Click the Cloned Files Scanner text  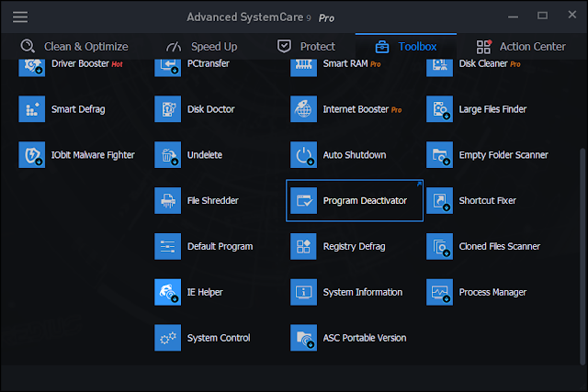tap(500, 247)
